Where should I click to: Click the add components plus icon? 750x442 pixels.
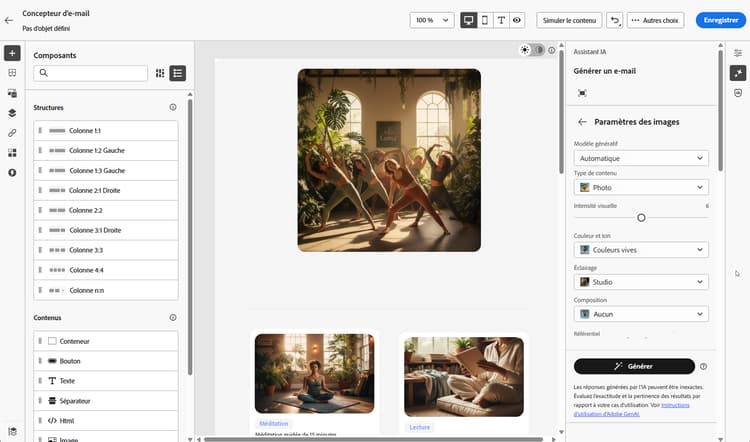(x=12, y=53)
